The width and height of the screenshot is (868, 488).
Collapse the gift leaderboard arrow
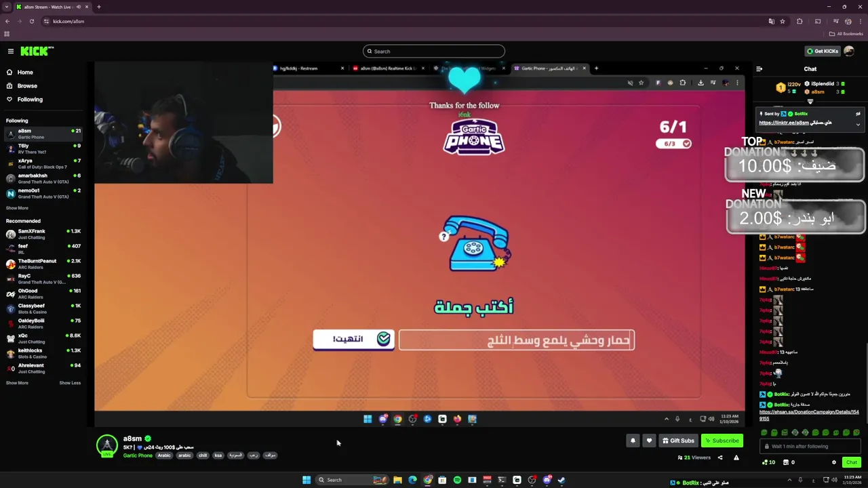810,102
